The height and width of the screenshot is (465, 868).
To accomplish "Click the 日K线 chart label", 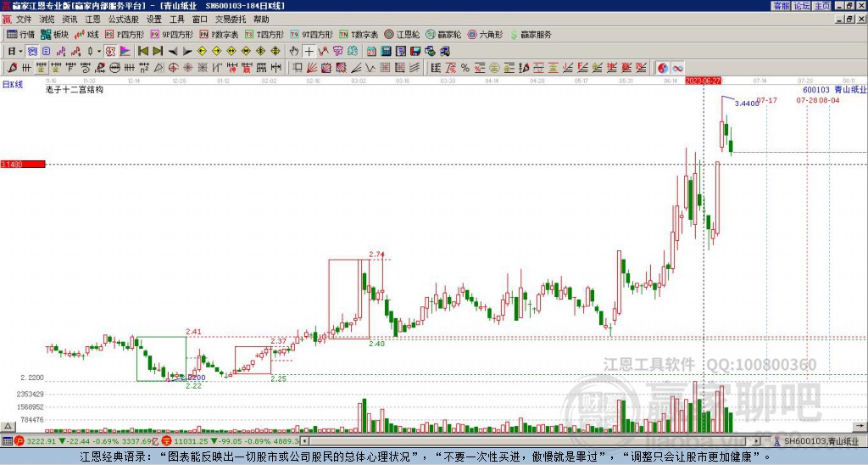I will (12, 85).
